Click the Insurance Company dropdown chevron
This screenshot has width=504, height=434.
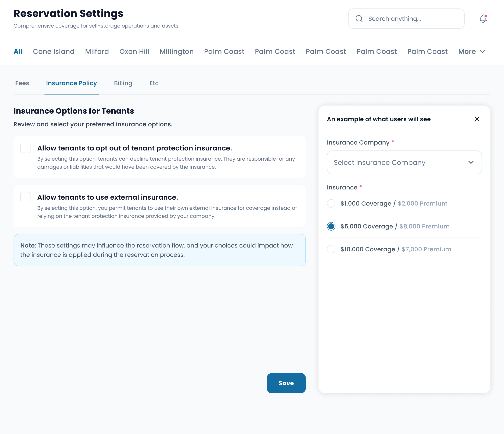471,162
